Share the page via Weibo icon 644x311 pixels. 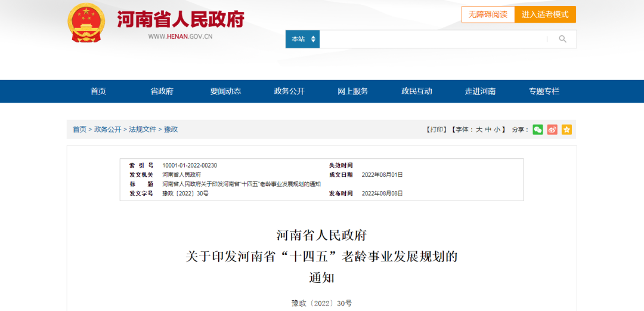(x=552, y=130)
